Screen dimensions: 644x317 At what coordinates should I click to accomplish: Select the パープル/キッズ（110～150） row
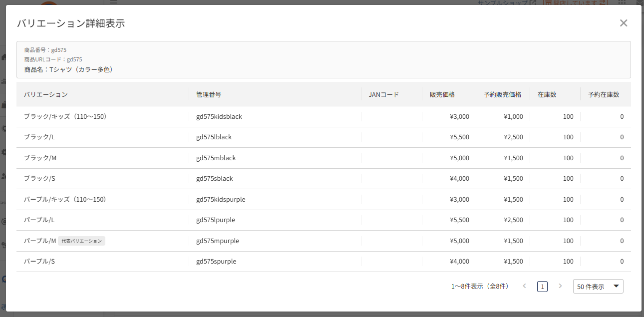(323, 200)
